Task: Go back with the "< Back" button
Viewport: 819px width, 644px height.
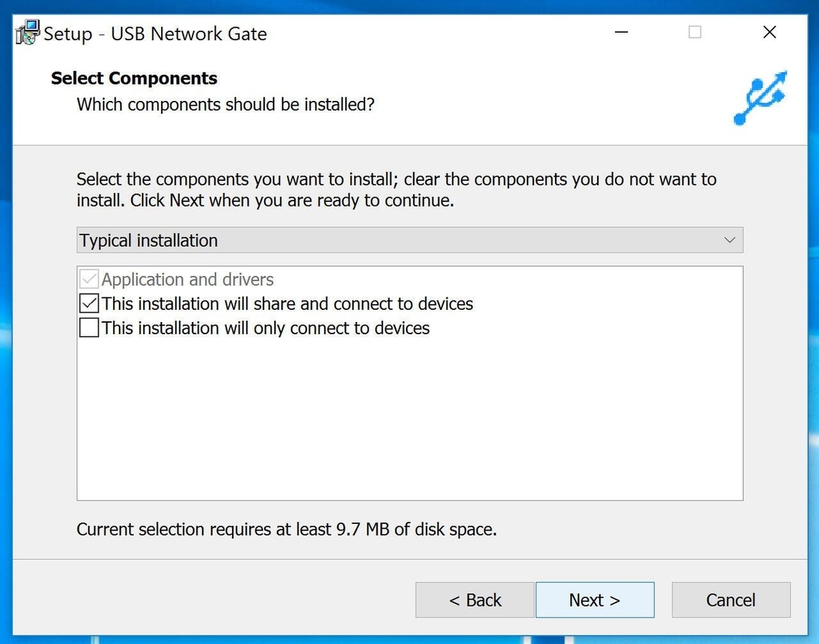Action: 475,600
